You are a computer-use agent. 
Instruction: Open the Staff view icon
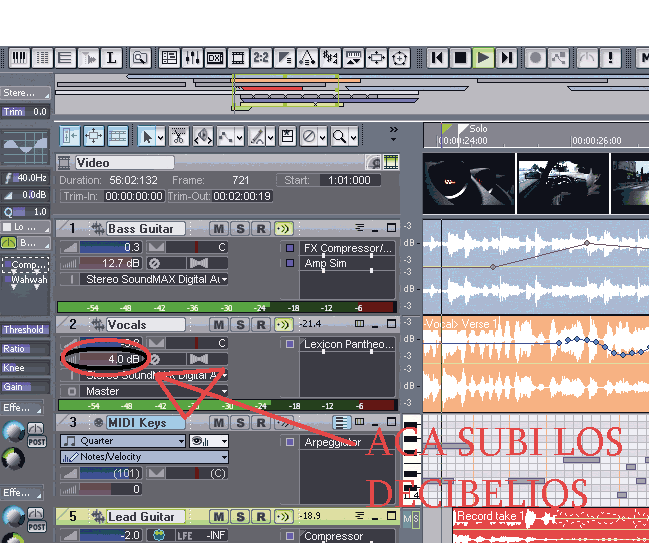click(x=65, y=58)
